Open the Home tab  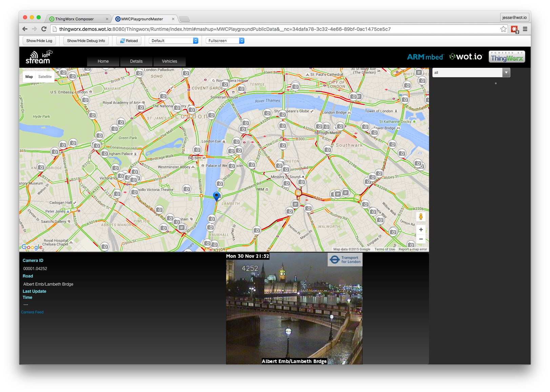click(x=103, y=61)
